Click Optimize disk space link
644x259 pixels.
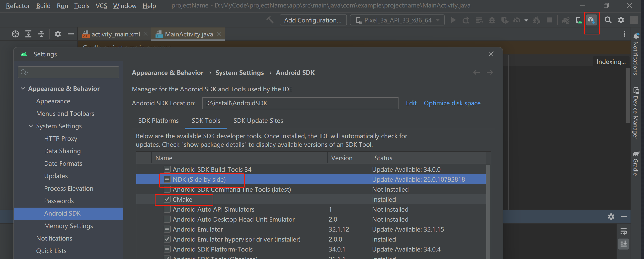pos(452,103)
